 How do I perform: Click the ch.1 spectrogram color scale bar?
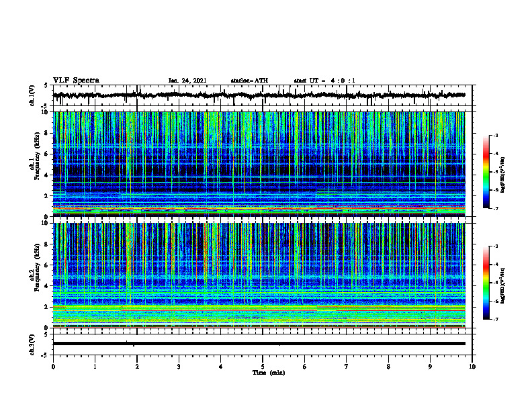tap(486, 172)
